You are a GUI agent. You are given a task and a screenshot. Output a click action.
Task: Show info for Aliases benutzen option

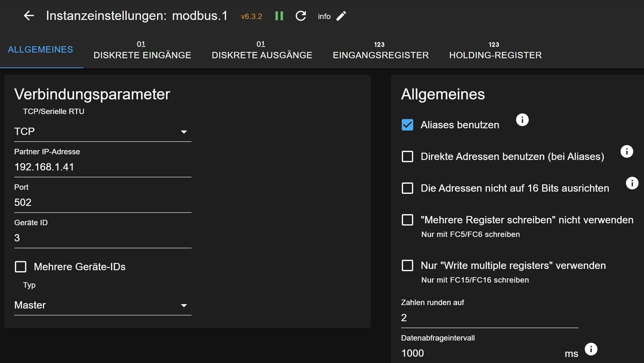(522, 120)
